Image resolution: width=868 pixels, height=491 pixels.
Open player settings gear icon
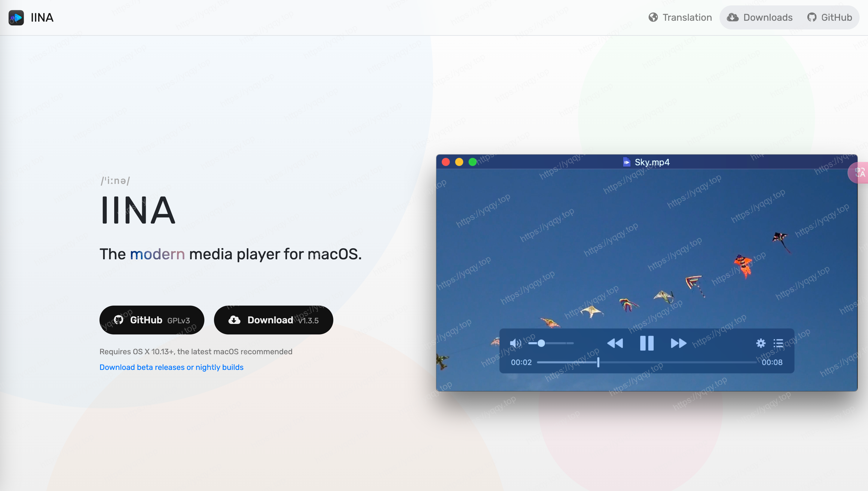coord(761,343)
